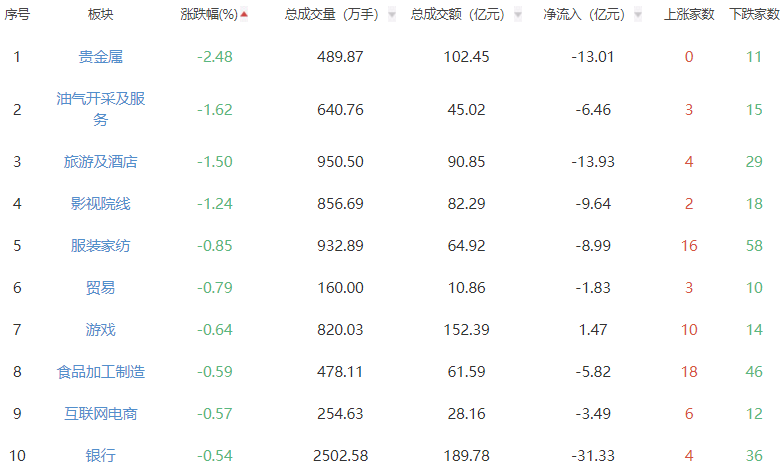Click the 下跌家数 column header
This screenshot has height=465, width=784.
[x=754, y=14]
